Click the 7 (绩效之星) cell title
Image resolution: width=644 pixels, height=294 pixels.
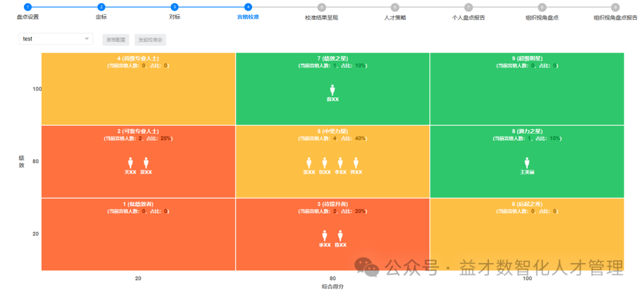click(x=333, y=58)
